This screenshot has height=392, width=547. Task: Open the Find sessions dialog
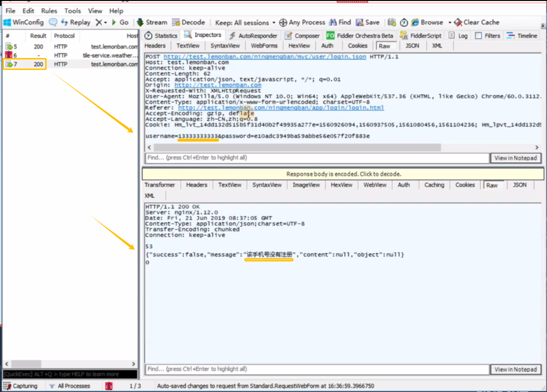[x=339, y=22]
